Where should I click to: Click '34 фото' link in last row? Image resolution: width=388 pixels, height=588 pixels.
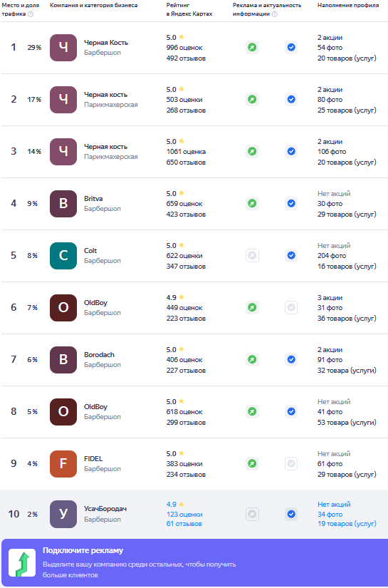(x=330, y=515)
